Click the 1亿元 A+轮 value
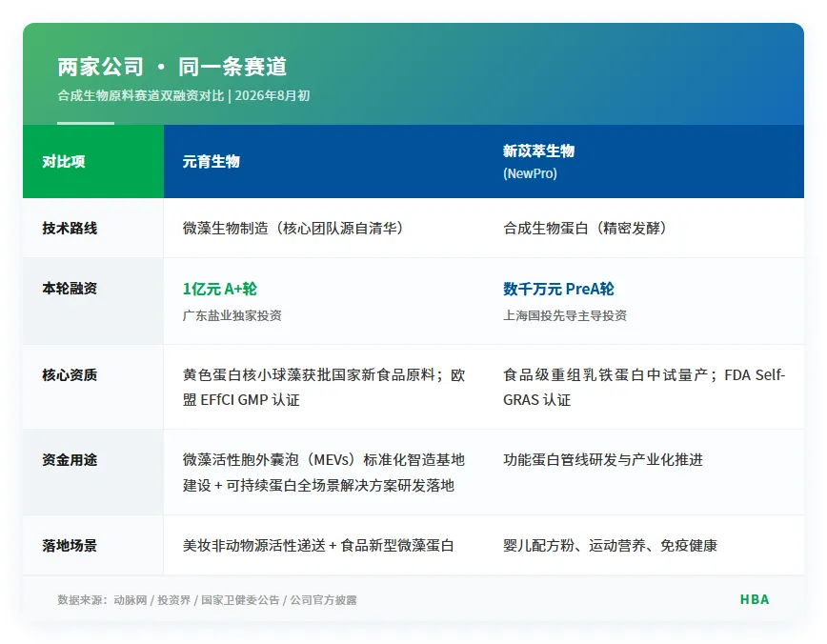The height and width of the screenshot is (644, 827). (x=220, y=289)
